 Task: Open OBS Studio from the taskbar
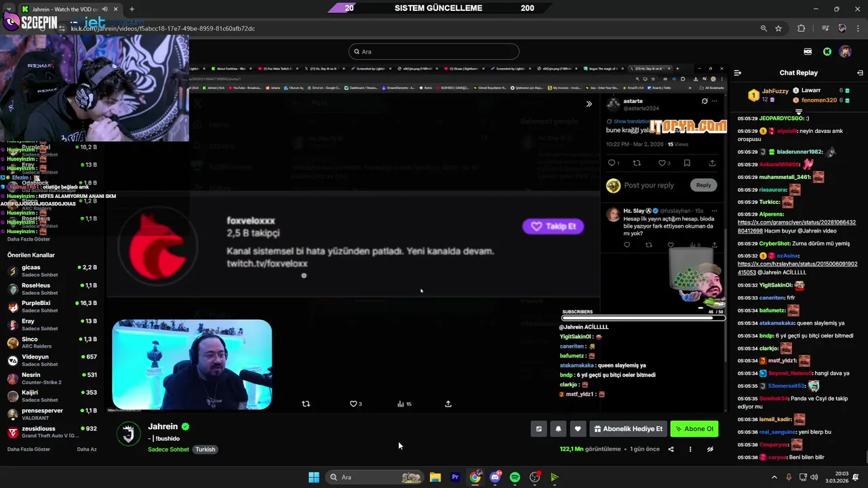click(534, 477)
